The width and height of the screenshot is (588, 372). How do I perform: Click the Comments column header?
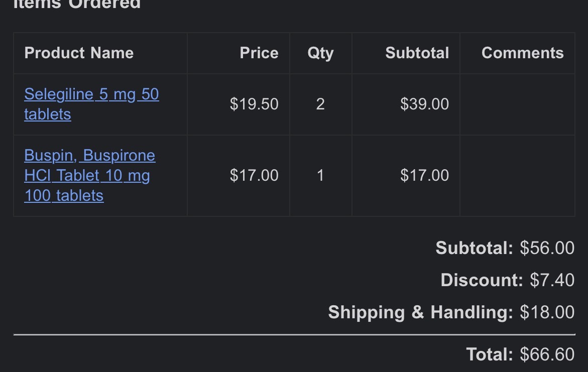(522, 53)
